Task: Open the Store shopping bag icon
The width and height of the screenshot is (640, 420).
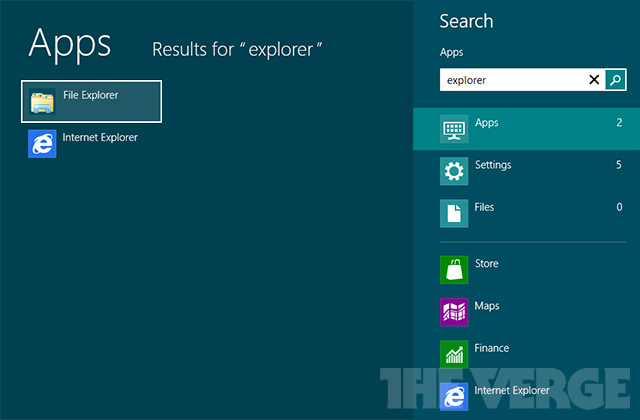Action: click(x=454, y=270)
